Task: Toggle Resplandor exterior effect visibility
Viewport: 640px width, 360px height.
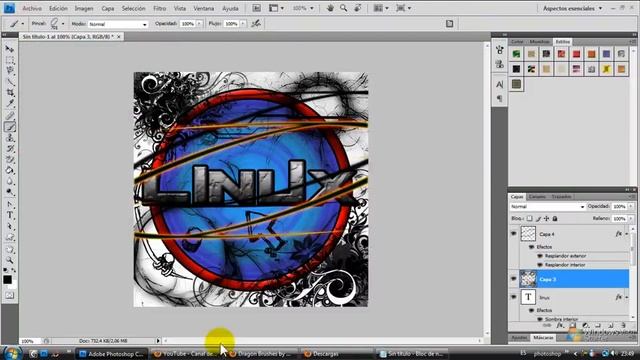Action: coord(540,256)
